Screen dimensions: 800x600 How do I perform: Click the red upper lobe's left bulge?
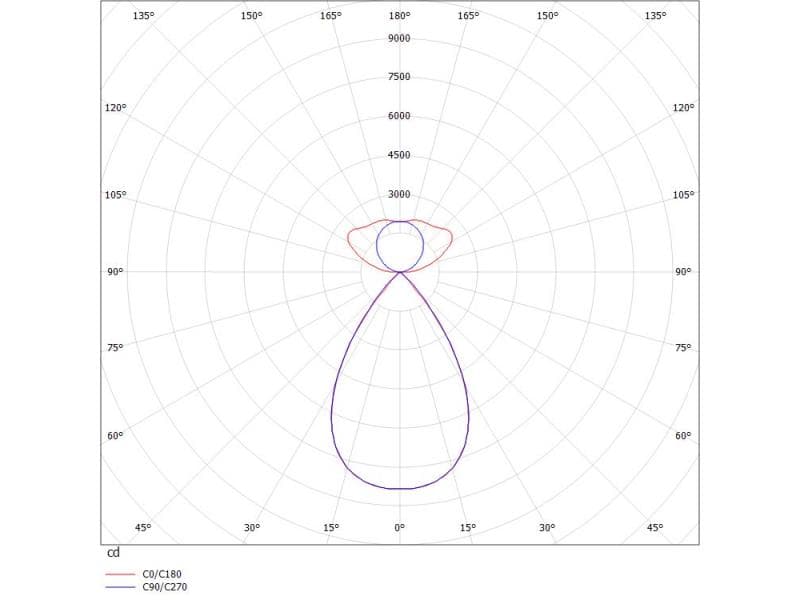click(x=349, y=238)
